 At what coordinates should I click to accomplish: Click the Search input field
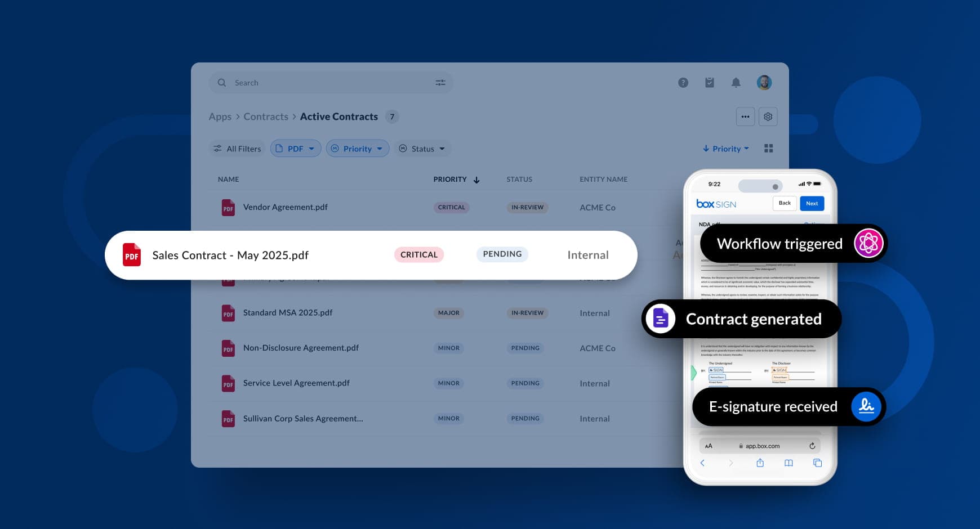click(x=327, y=83)
